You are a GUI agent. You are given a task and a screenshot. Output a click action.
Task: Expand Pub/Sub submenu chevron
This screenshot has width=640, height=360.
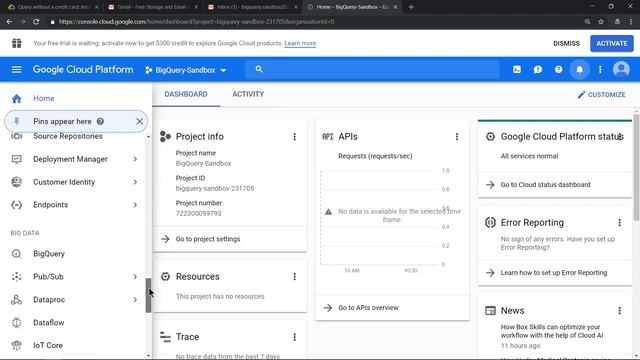[x=135, y=277]
